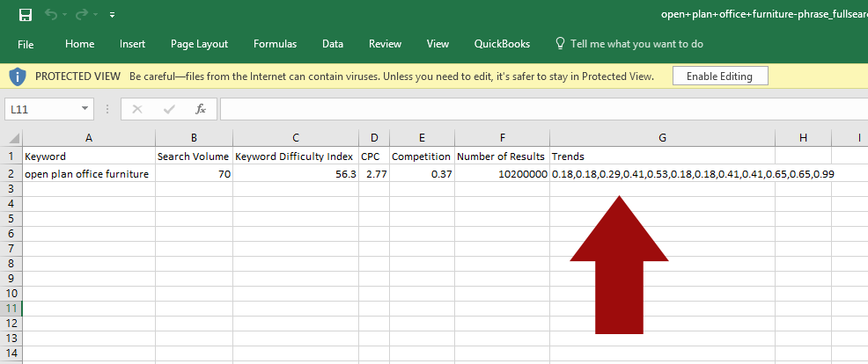Click the formula bar Enter checkmark icon

point(169,109)
